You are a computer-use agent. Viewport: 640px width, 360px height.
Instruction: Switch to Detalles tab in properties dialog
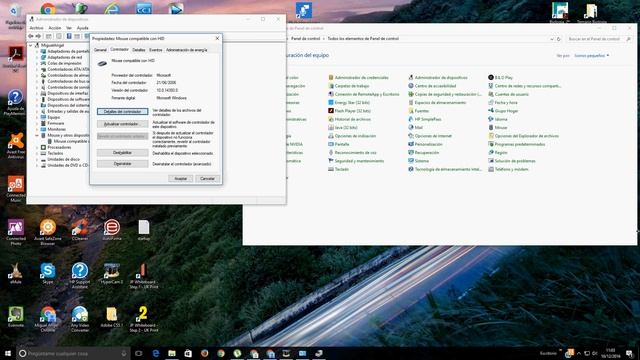coord(139,50)
